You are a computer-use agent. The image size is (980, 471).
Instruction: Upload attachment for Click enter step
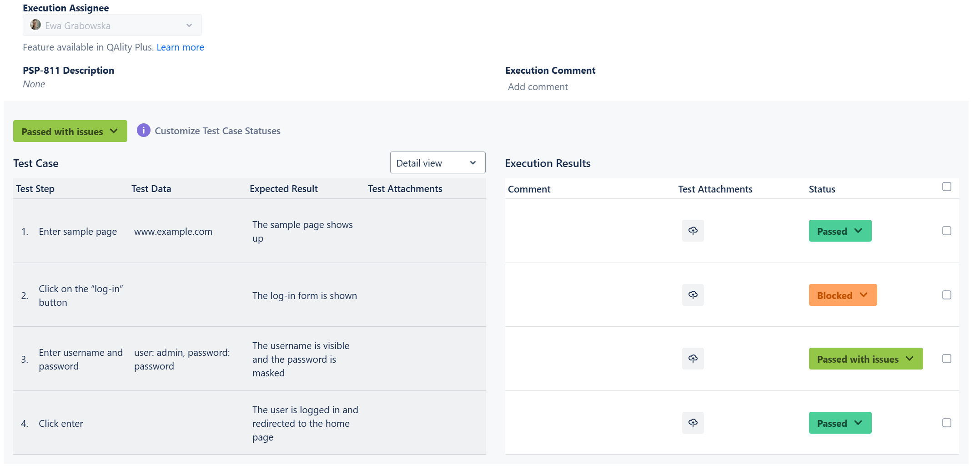[x=693, y=423]
